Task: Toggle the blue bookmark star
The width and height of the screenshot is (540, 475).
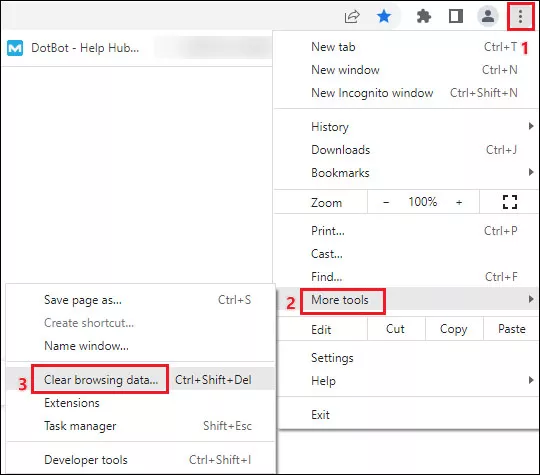Action: [384, 16]
